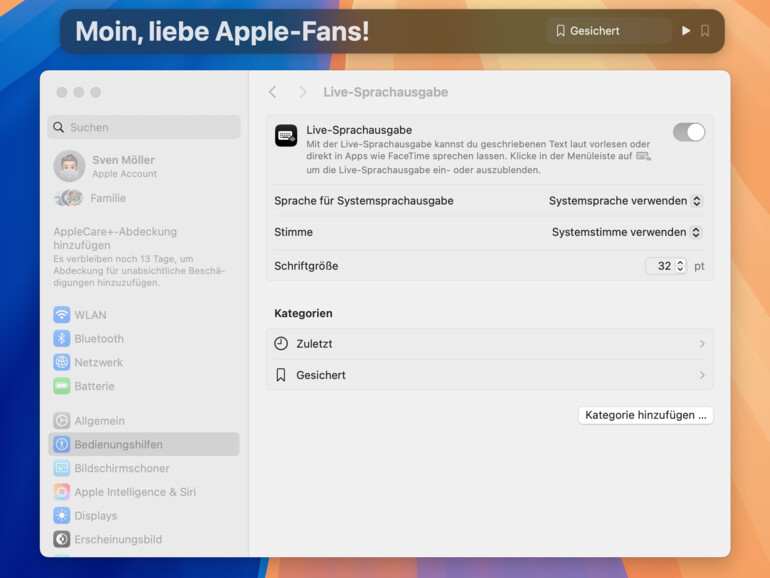The width and height of the screenshot is (770, 578).
Task: Click the Kategorien heading
Action: tap(303, 313)
